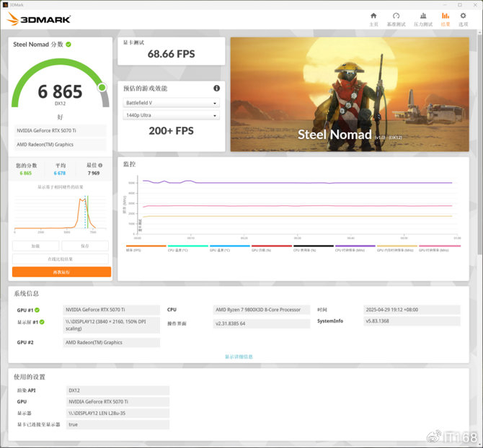Click the green check next to GPU #1

coord(37,310)
